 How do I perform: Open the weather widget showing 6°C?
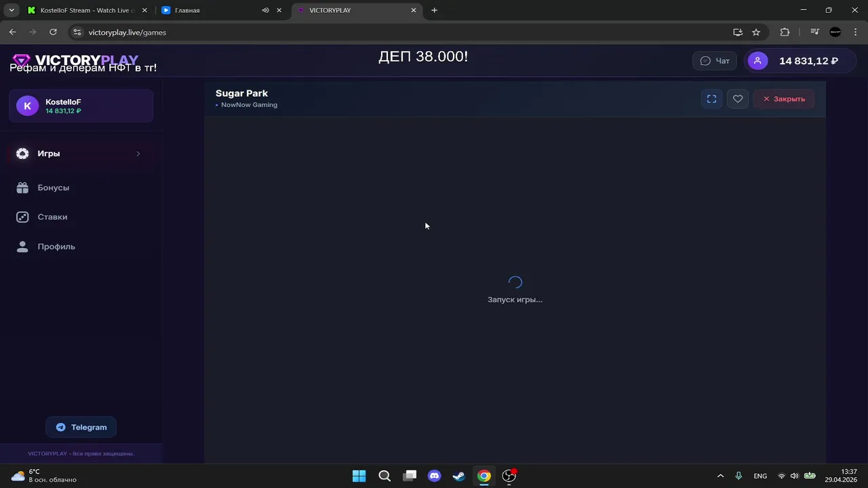tap(45, 476)
